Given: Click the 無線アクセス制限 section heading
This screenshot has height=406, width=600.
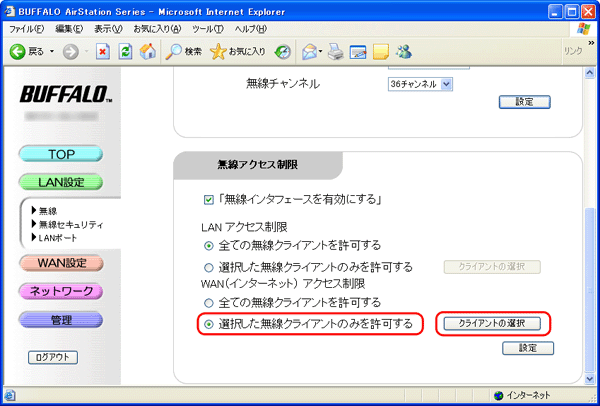Looking at the screenshot, I should pos(258,165).
